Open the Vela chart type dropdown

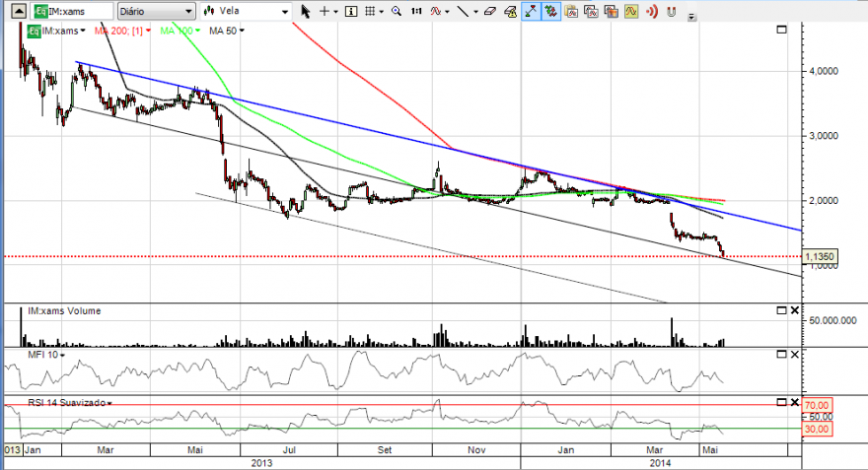[246, 11]
